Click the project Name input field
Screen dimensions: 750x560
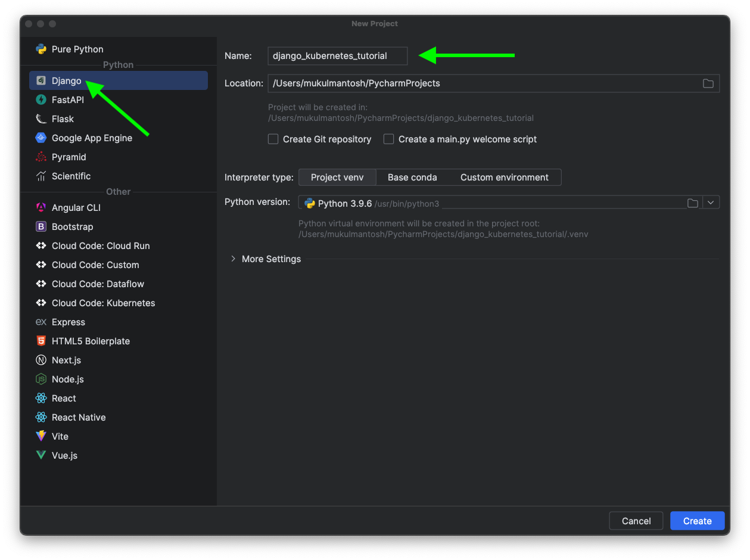[x=337, y=56]
